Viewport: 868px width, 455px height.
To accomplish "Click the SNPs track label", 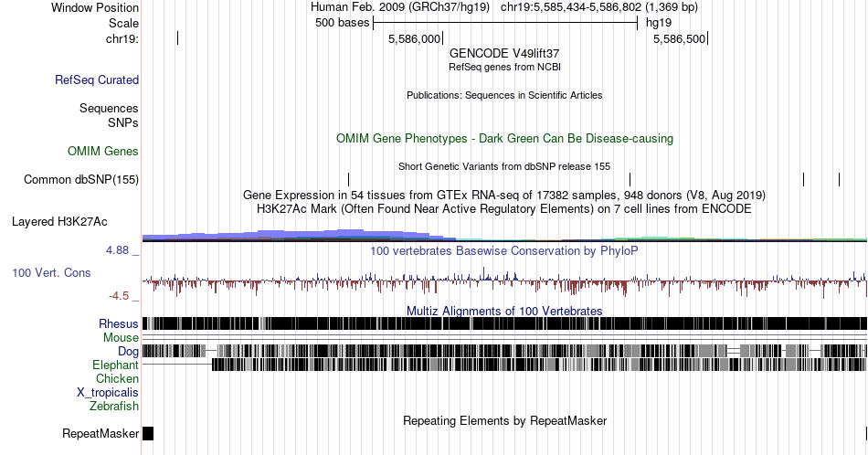I will point(123,122).
